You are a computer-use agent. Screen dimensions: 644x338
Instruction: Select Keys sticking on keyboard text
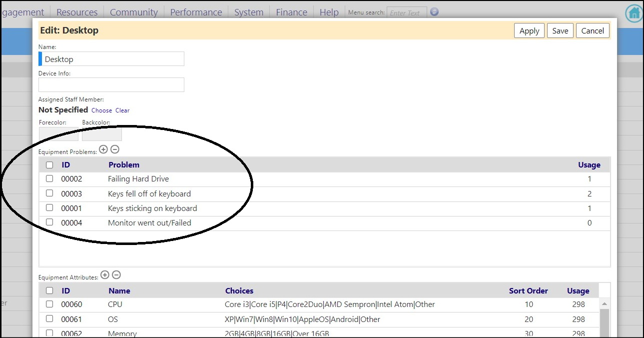click(x=152, y=208)
